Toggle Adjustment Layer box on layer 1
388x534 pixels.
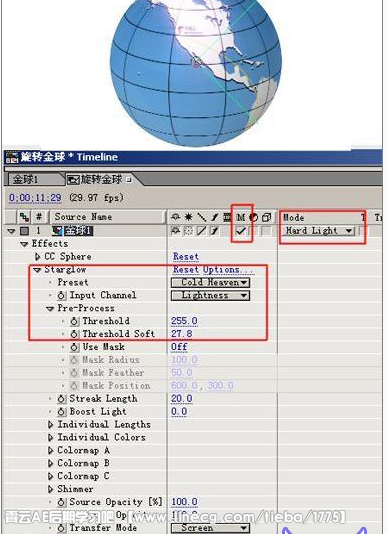(x=254, y=231)
